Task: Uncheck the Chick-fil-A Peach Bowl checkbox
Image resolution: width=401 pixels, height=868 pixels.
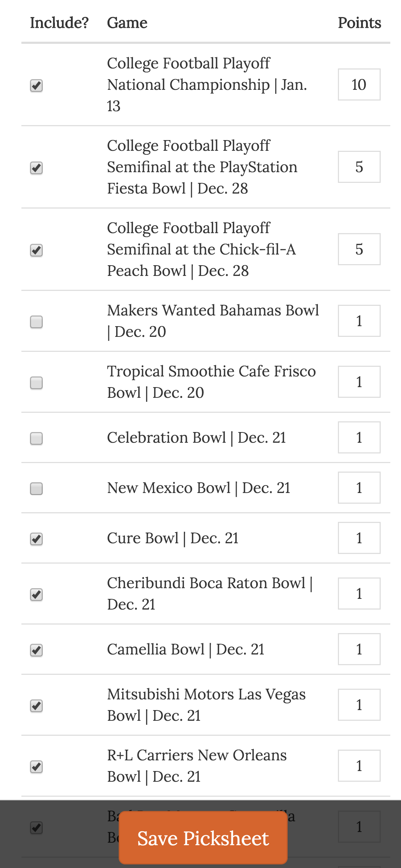Action: (36, 250)
